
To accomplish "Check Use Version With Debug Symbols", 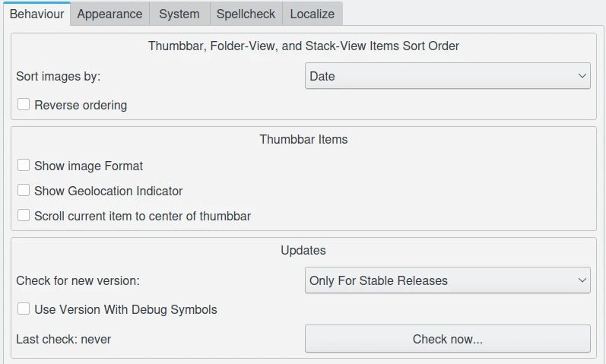I will point(24,309).
